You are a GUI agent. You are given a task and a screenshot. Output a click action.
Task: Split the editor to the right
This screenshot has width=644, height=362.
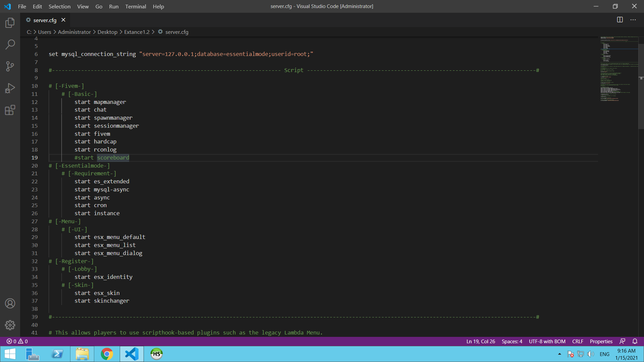pos(620,20)
